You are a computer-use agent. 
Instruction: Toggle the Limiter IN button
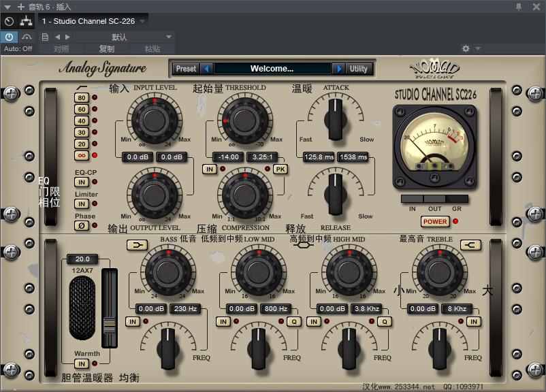[x=82, y=204]
